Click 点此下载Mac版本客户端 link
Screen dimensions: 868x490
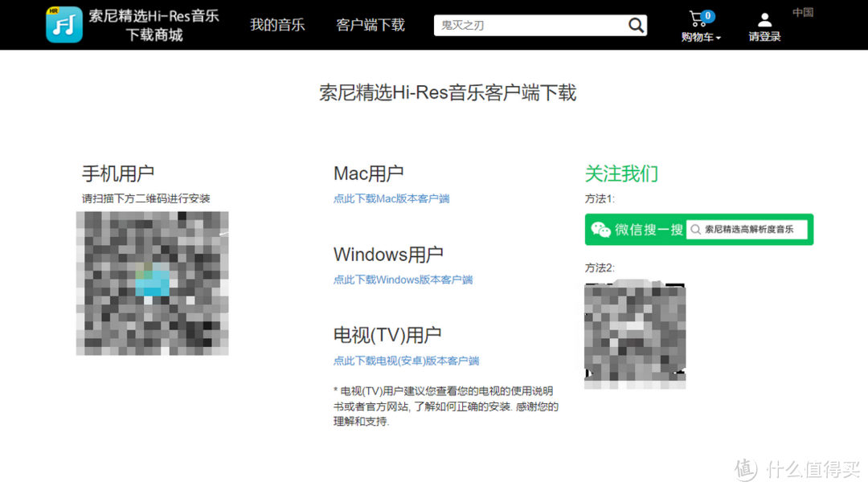pos(391,198)
